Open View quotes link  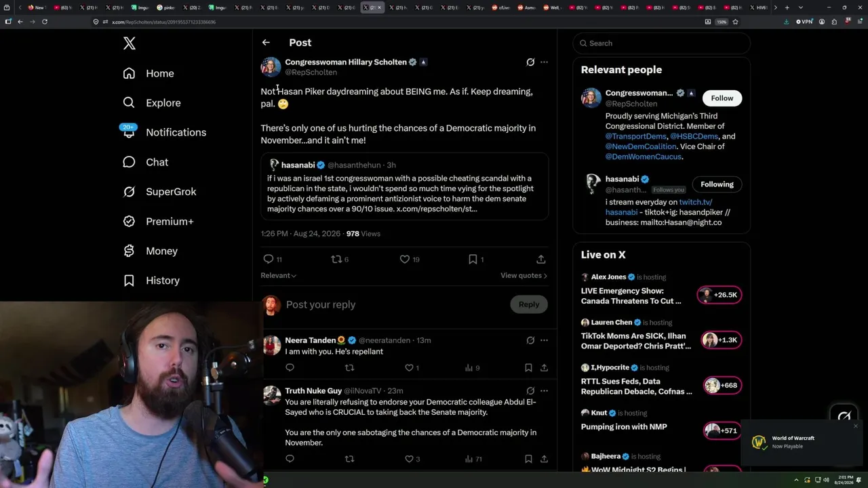(x=524, y=275)
